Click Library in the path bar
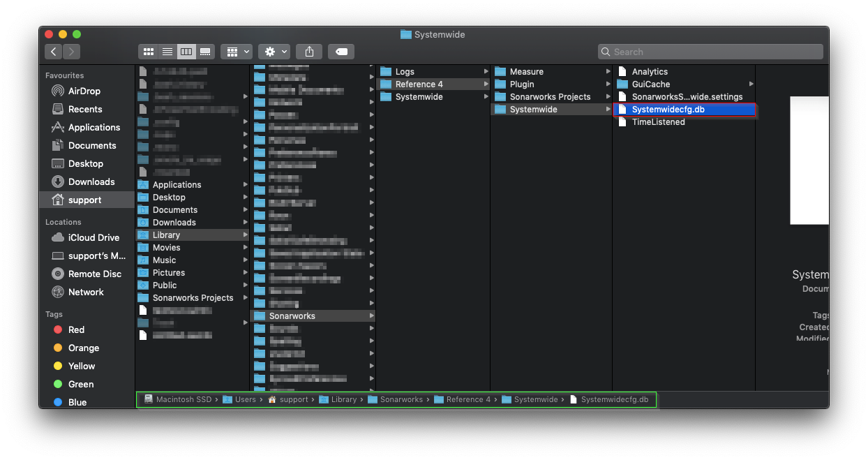This screenshot has height=460, width=868. click(x=338, y=399)
